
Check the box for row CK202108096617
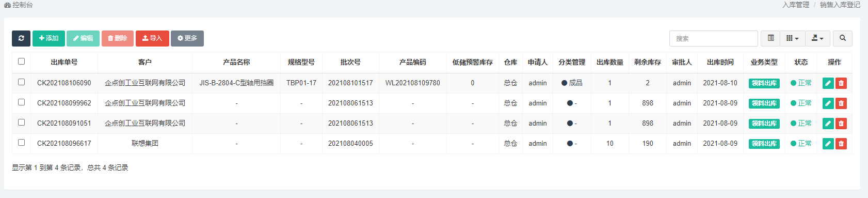tap(21, 143)
